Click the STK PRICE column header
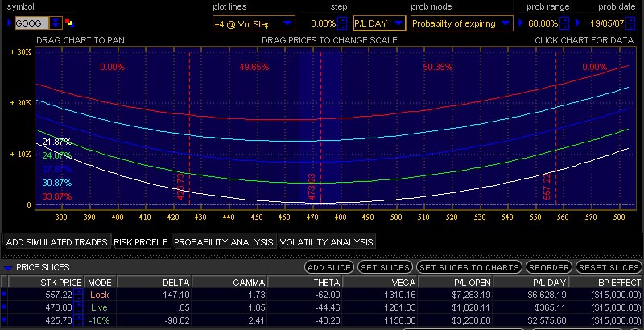The width and height of the screenshot is (644, 330). pyautogui.click(x=46, y=283)
